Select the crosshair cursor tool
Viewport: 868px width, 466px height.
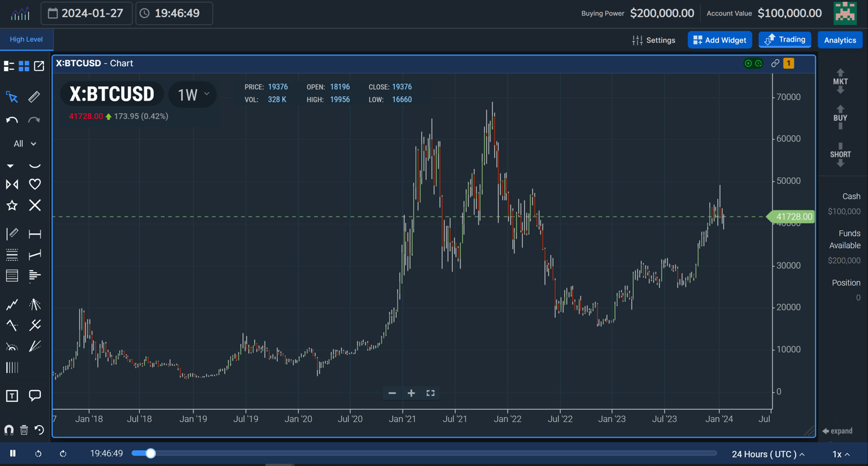coord(11,96)
